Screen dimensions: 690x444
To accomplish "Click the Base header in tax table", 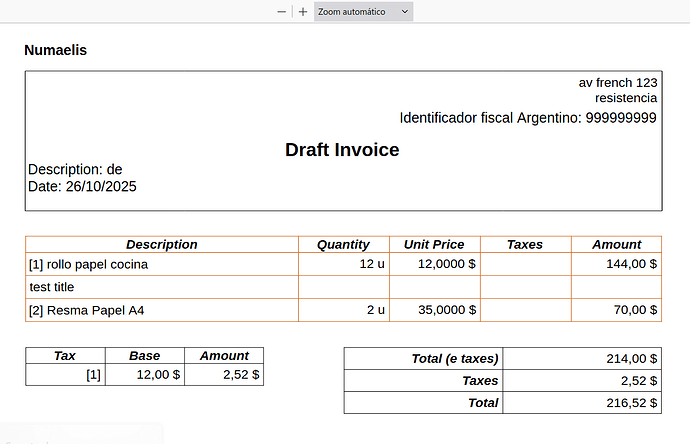I will pos(144,355).
